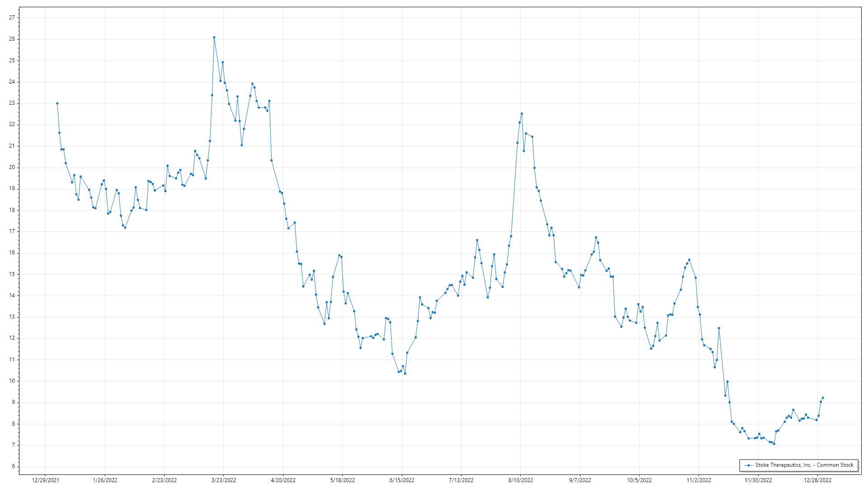Click the 1/26/2022 x-axis date label
The width and height of the screenshot is (868, 488).
tap(105, 480)
